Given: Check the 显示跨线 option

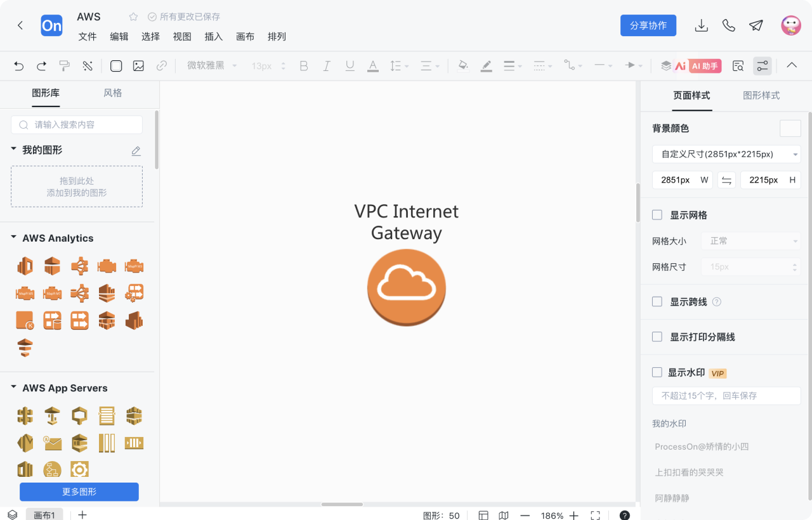Looking at the screenshot, I should point(657,302).
